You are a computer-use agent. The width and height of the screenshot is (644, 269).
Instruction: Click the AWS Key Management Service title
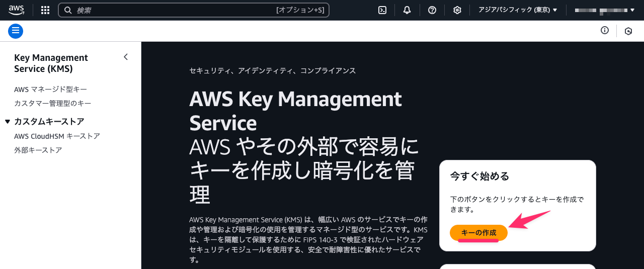(x=296, y=111)
